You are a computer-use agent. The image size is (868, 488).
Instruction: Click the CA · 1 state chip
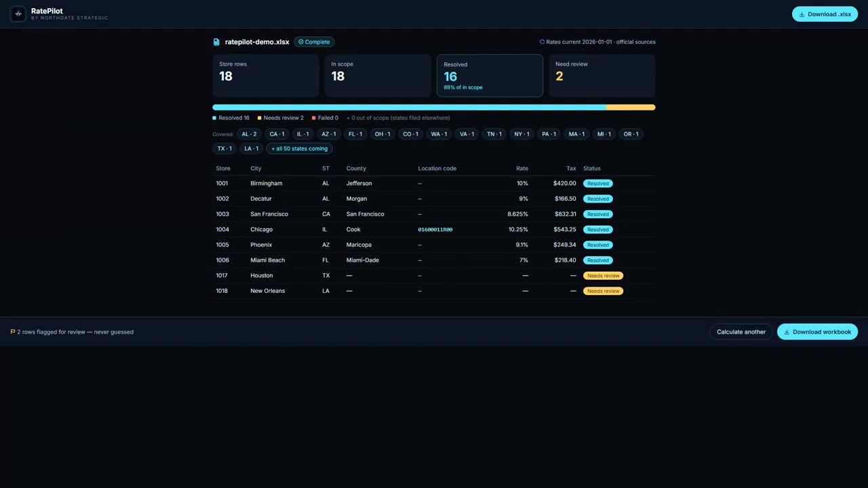coord(277,134)
